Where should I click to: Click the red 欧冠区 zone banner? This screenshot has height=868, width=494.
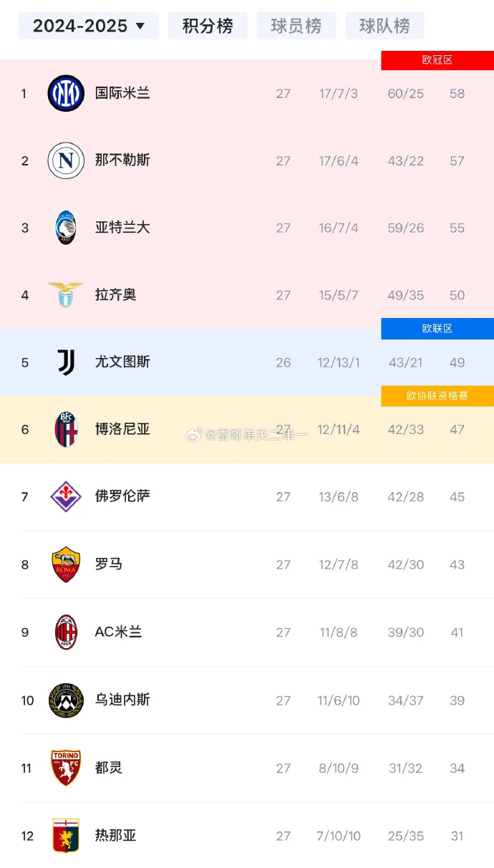437,60
